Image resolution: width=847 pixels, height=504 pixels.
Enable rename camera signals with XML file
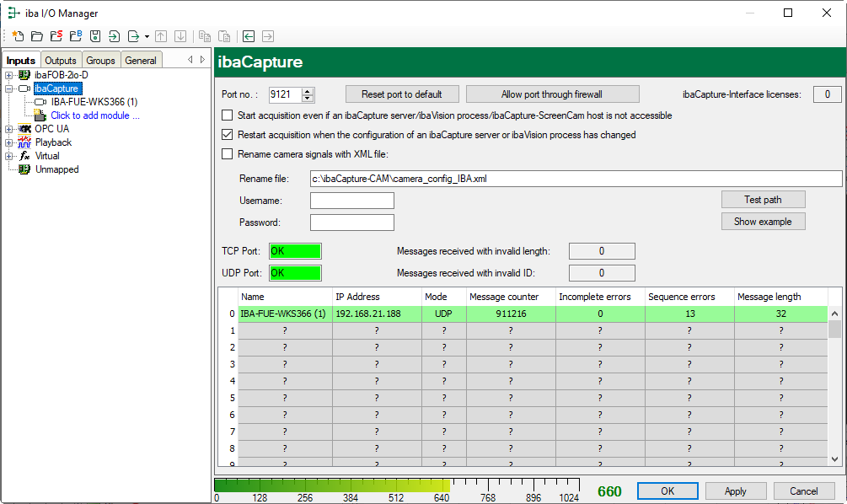coord(227,154)
